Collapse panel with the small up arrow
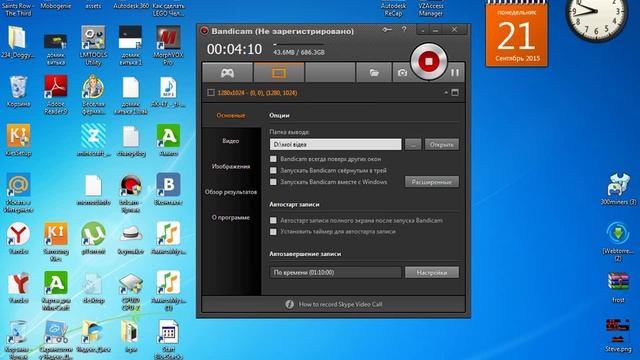 click(446, 93)
